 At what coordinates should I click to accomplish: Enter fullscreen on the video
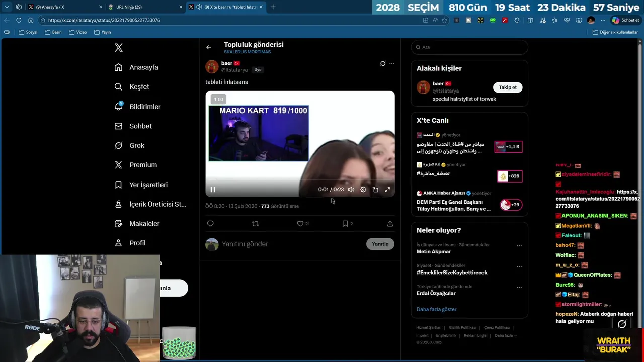[x=387, y=190]
